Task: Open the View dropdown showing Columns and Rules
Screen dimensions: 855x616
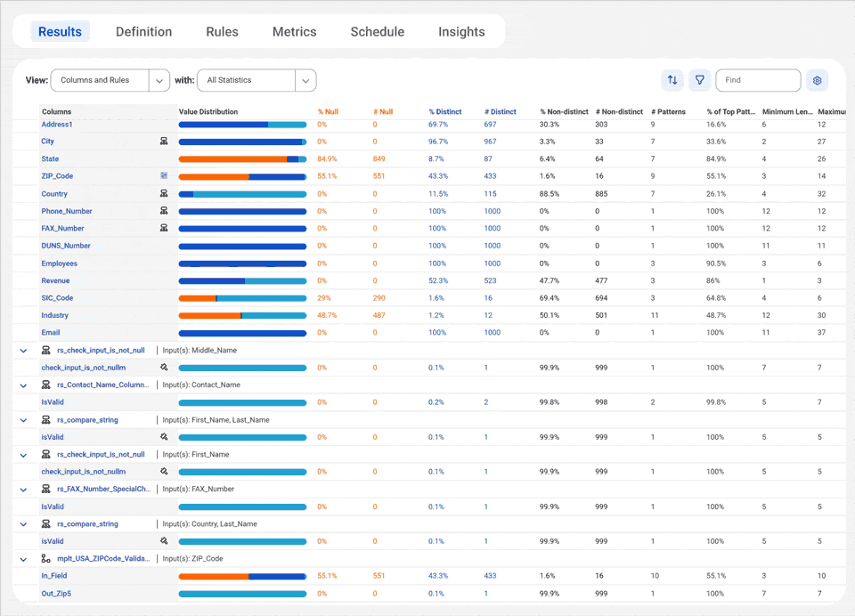Action: coord(110,80)
